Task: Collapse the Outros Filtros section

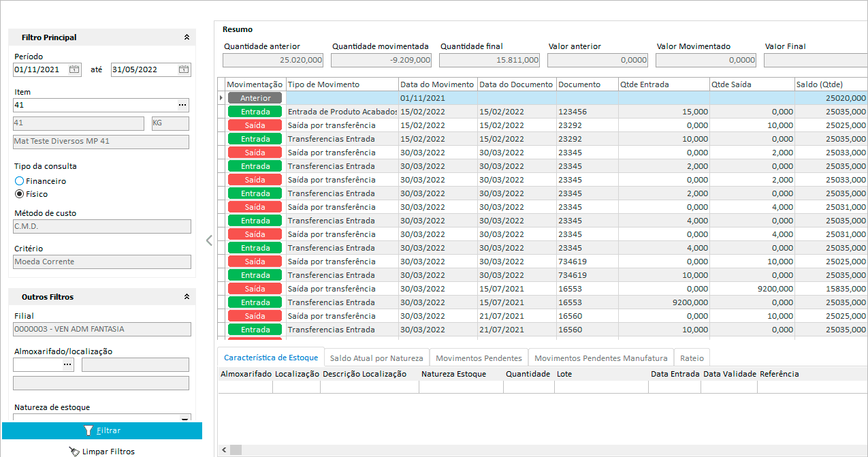Action: [187, 297]
